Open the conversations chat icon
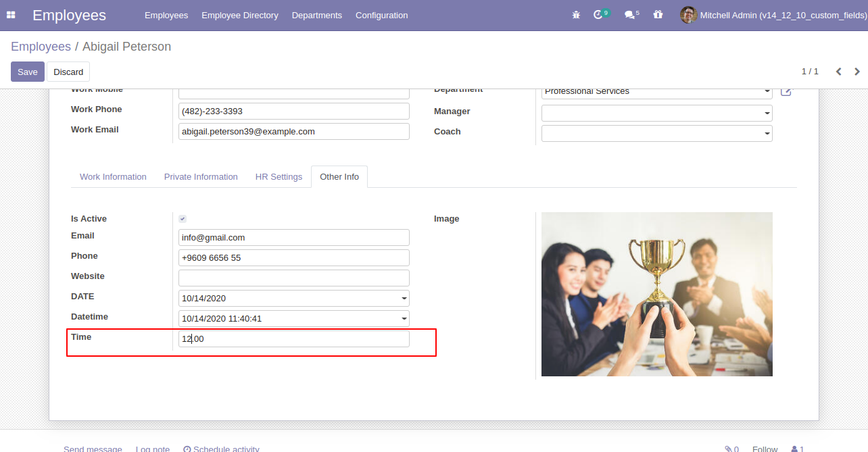This screenshot has height=452, width=868. click(629, 15)
